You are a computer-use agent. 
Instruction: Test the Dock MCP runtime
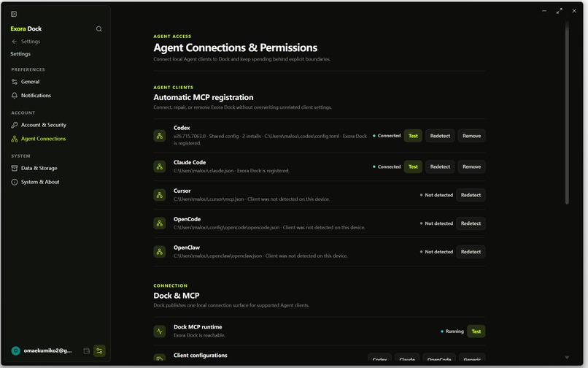(x=476, y=331)
